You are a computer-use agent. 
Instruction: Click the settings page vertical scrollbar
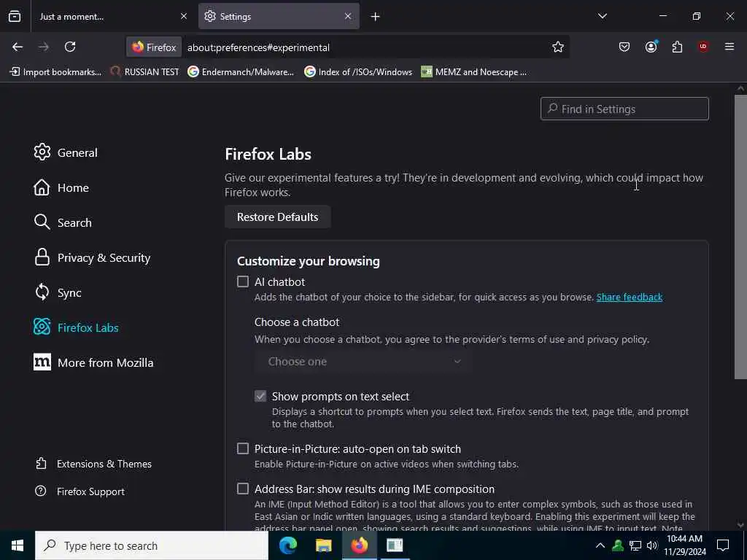point(740,237)
